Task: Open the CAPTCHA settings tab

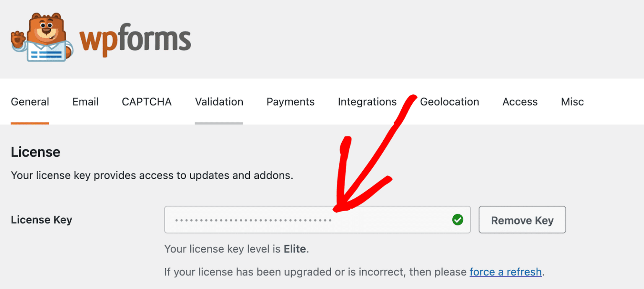Action: pos(146,102)
